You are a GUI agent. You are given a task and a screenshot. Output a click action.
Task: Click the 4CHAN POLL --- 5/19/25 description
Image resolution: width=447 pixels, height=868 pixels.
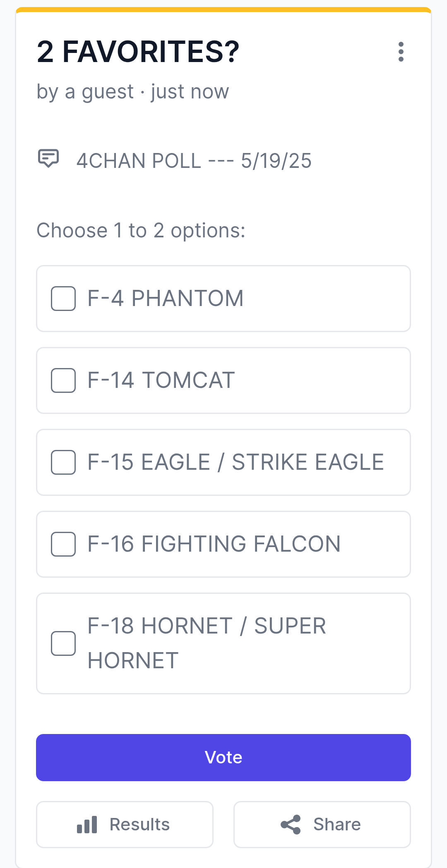pyautogui.click(x=194, y=160)
